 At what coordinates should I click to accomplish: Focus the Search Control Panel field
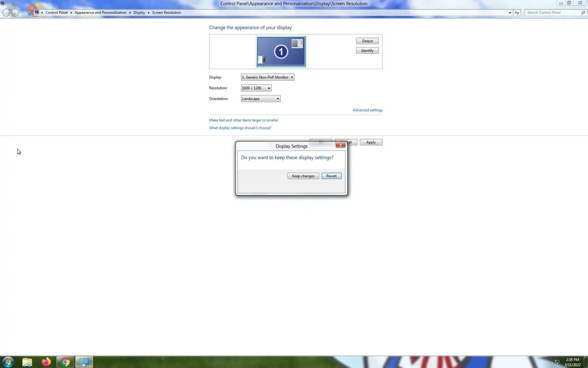coord(553,13)
